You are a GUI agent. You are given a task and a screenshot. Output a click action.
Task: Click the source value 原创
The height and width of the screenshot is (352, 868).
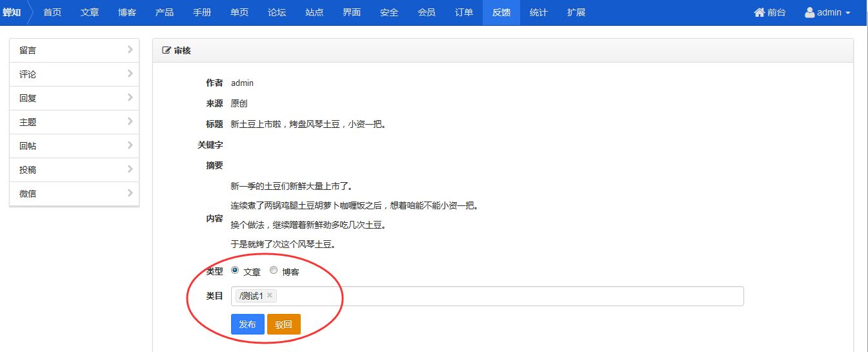239,103
